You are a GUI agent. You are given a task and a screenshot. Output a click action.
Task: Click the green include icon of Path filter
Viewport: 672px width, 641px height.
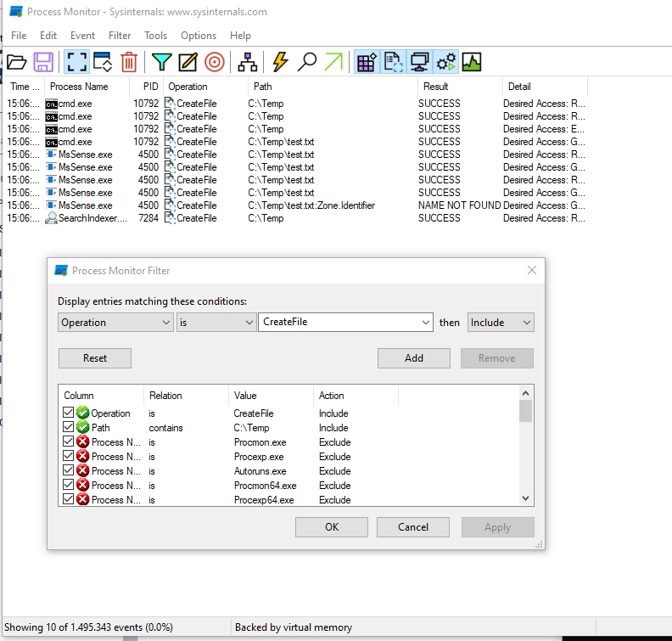[82, 428]
